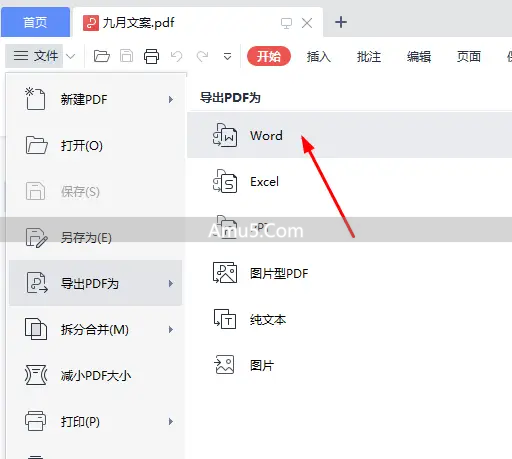The height and width of the screenshot is (459, 512).
Task: Choose 减小PDF大小 menu entry
Action: pyautogui.click(x=95, y=375)
